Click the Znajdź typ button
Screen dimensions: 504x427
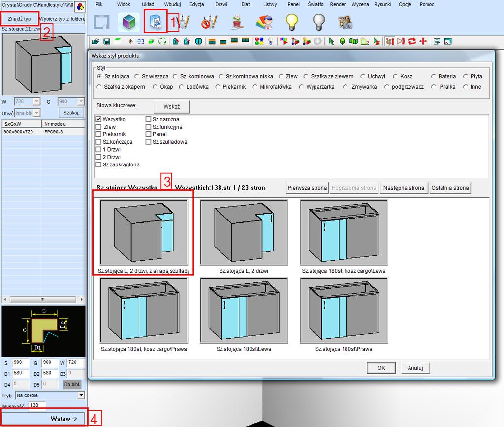pyautogui.click(x=19, y=19)
